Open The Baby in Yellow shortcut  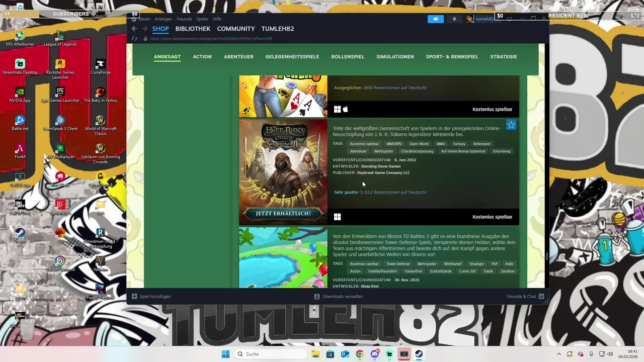[100, 96]
